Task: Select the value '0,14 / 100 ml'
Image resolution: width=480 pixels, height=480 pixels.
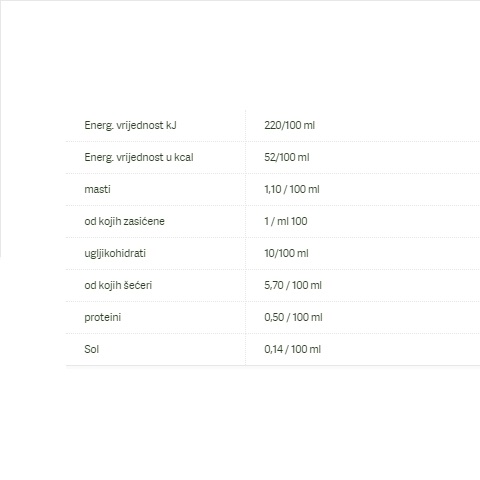Action: [292, 349]
